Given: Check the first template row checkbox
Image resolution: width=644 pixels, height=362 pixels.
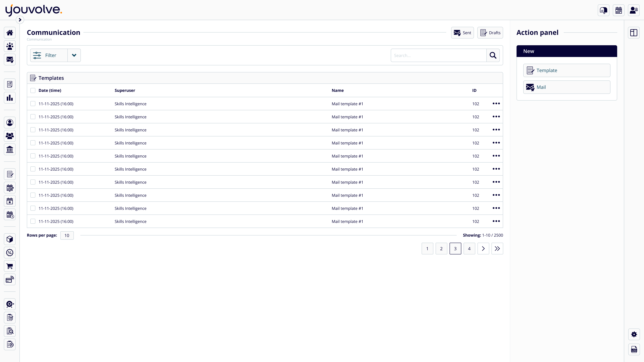Looking at the screenshot, I should click(33, 104).
